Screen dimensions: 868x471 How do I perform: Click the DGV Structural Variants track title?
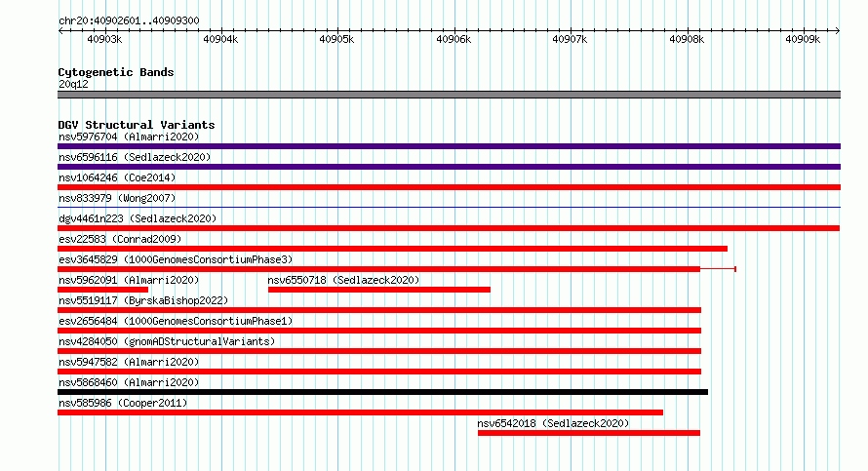[x=137, y=125]
